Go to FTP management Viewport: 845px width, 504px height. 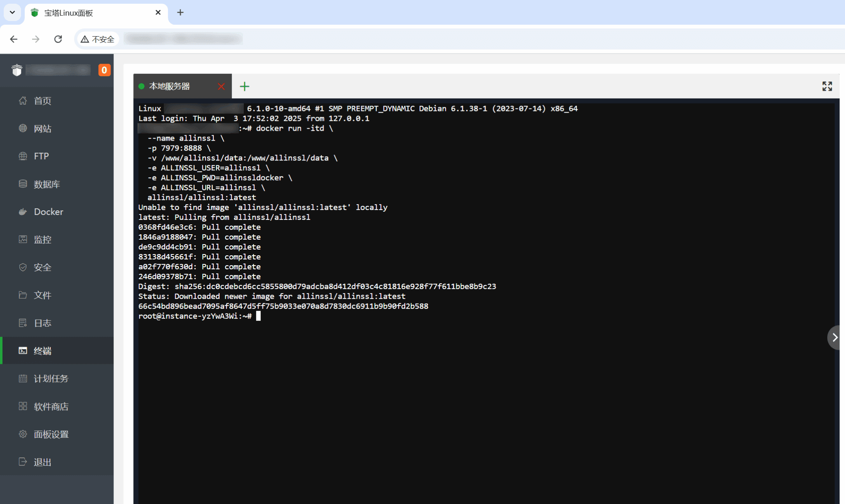(41, 156)
